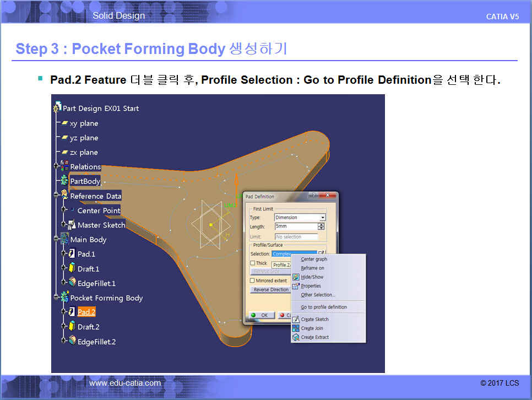Viewport: 532px width, 400px height.
Task: Click the Create Sketch icon in context menu
Action: tap(296, 320)
